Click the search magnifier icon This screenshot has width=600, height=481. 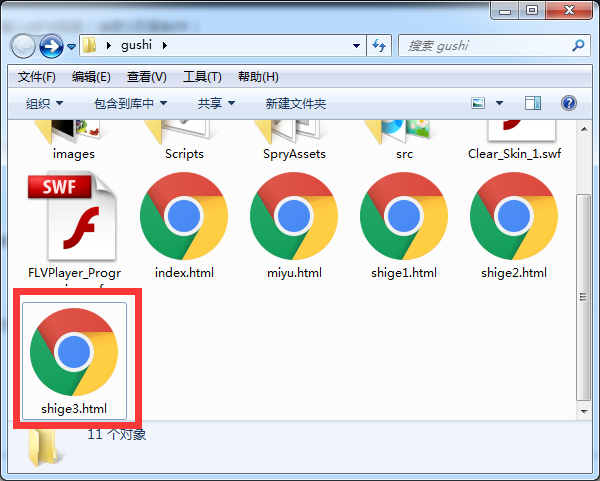click(x=578, y=46)
